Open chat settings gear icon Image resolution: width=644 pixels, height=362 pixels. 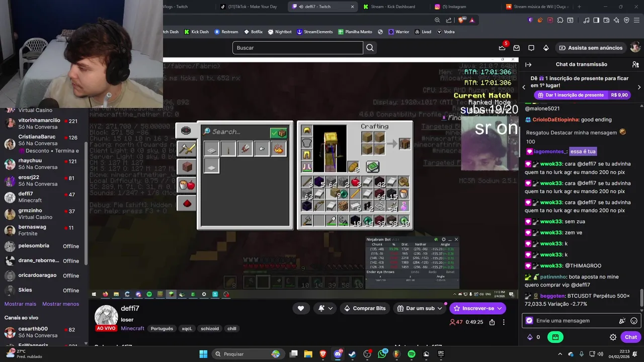[x=613, y=337]
